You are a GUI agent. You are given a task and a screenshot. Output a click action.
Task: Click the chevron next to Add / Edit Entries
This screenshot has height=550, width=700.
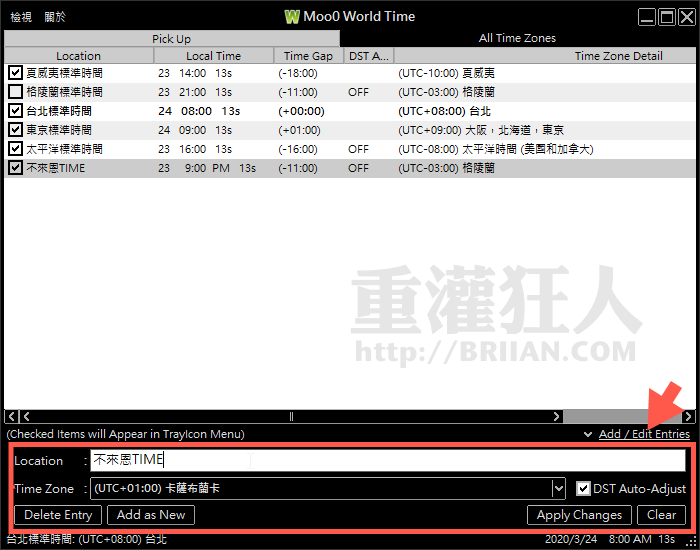[588, 434]
